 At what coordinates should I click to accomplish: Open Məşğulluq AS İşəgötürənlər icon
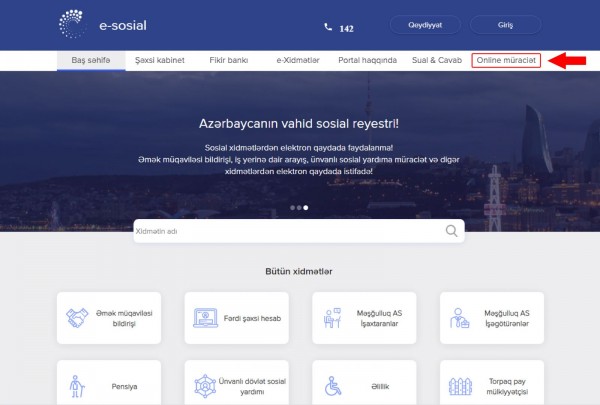tap(460, 318)
